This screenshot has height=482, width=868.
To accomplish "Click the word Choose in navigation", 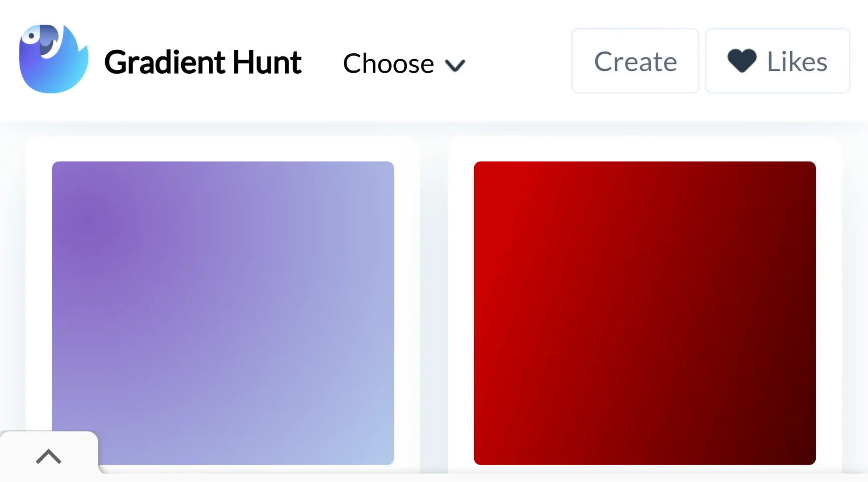I will pos(388,63).
